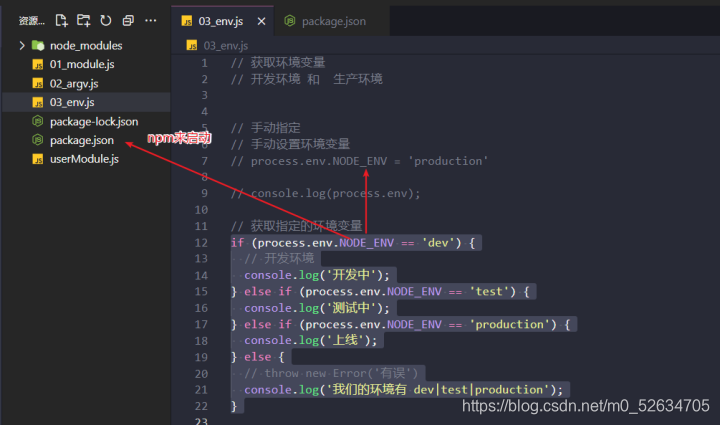Viewport: 720px width, 425px height.
Task: Click the '// 获取指定的环境变量' comment
Action: [x=297, y=226]
